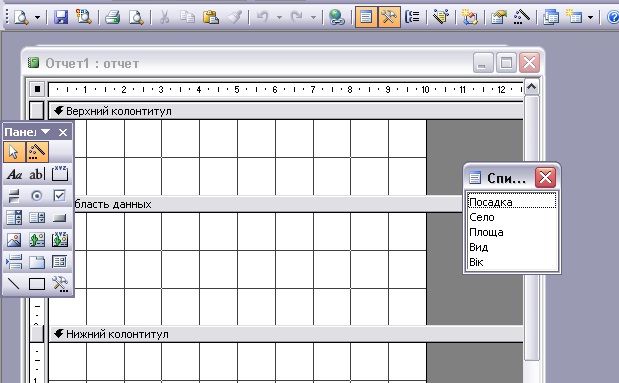
Task: Select the Line drawing tool in the toolbox
Action: [x=14, y=284]
